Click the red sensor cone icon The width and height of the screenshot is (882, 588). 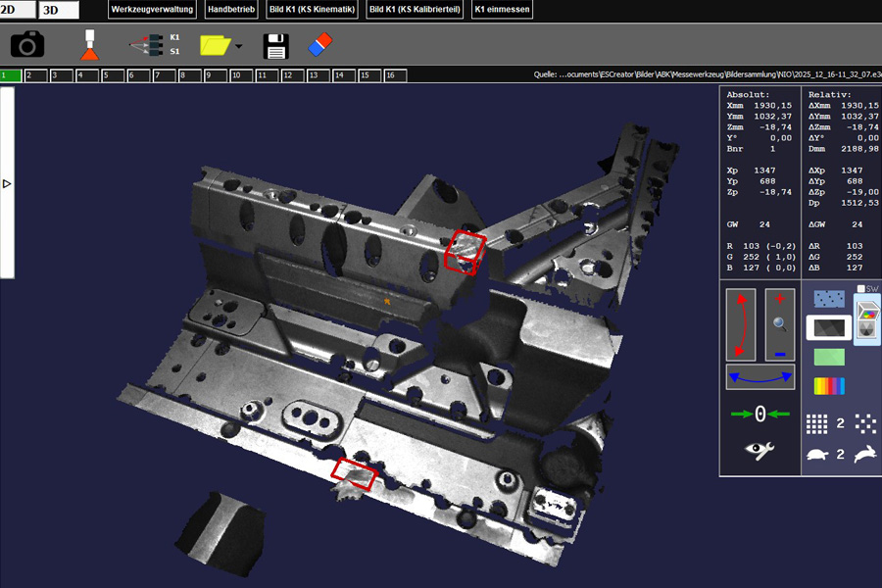pos(89,45)
